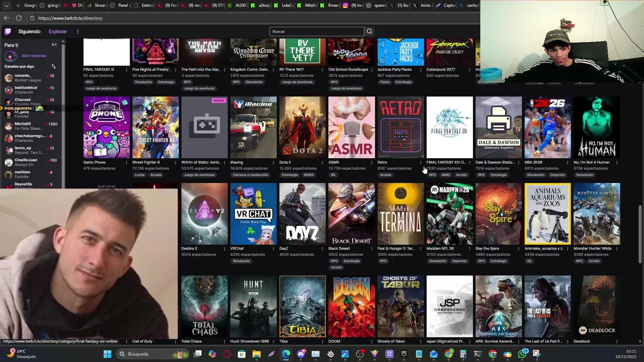Open options menu for iRacing
Viewport: 644px width, 362px height.
point(274,162)
